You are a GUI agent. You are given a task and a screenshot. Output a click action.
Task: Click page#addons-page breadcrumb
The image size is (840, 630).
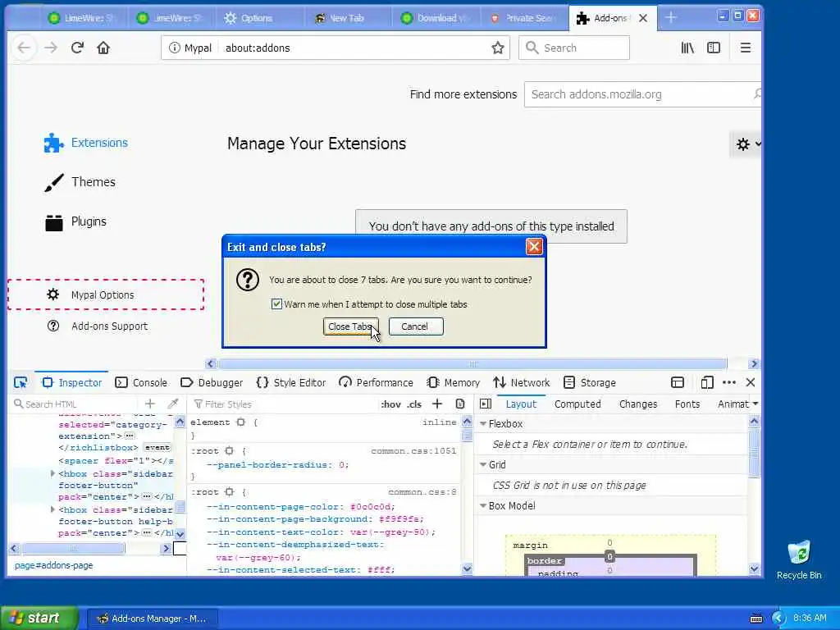coord(53,565)
